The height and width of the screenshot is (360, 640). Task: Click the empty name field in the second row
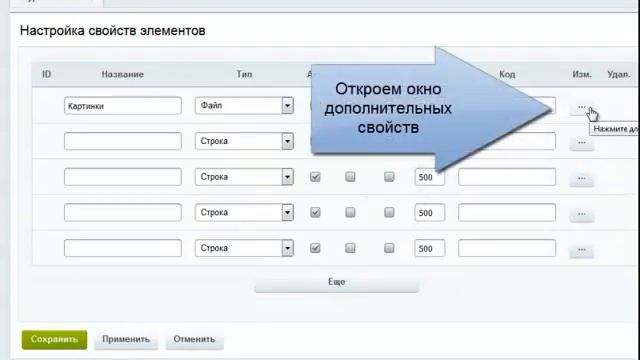point(123,141)
